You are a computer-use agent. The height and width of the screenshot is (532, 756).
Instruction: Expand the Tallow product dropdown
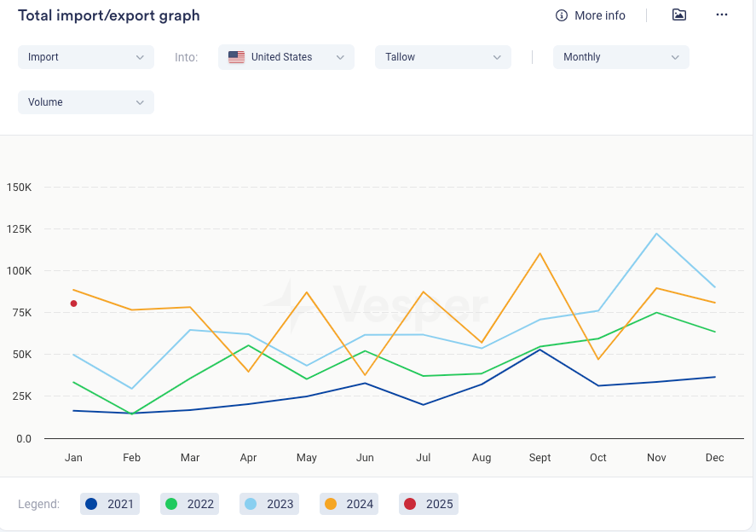[x=443, y=57]
